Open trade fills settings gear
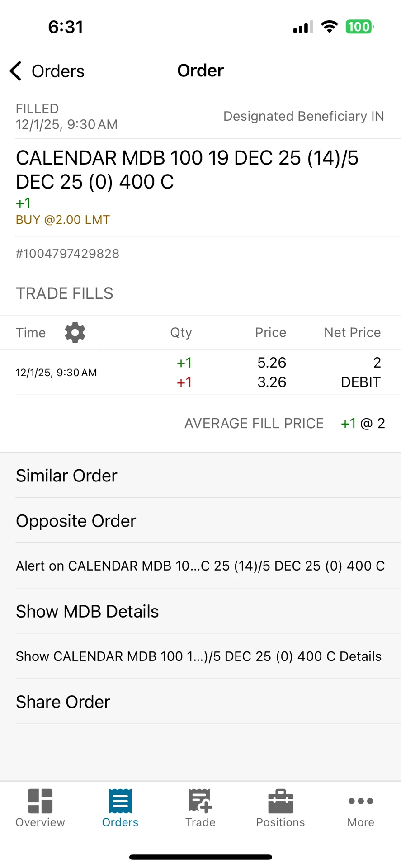This screenshot has width=401, height=868. (75, 333)
